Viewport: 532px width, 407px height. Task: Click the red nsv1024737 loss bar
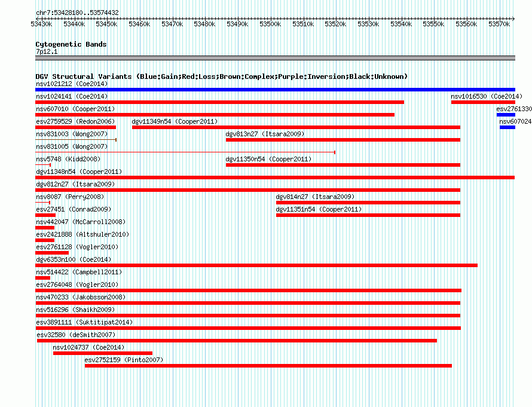(x=103, y=353)
